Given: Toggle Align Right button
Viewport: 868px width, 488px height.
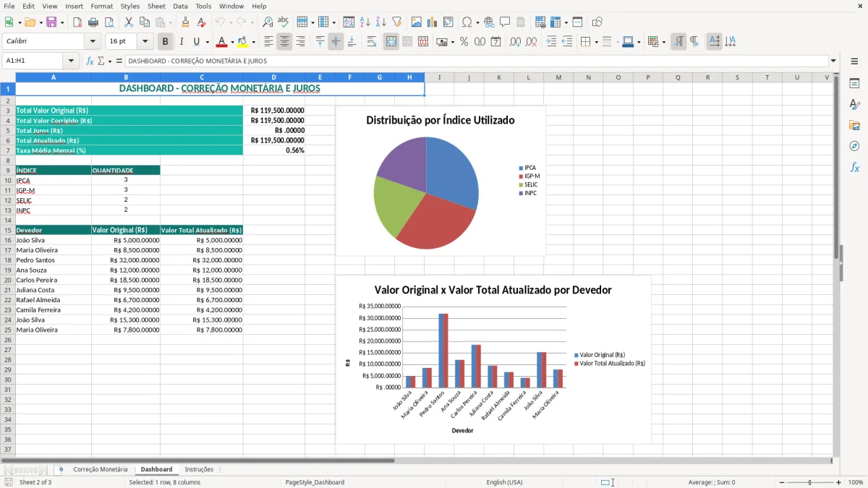Looking at the screenshot, I should point(300,42).
